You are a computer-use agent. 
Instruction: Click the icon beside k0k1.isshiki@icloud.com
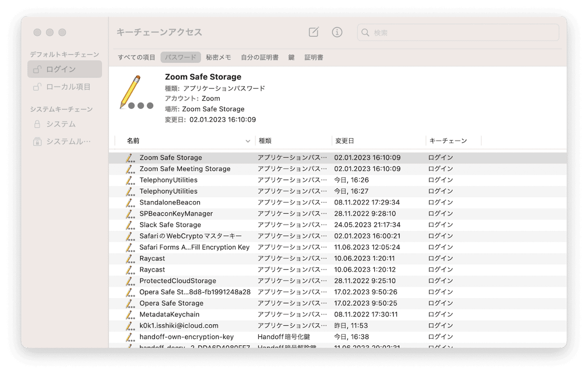130,326
